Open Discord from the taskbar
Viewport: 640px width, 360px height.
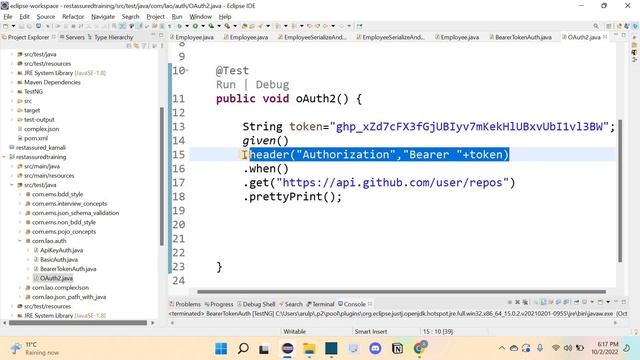375,349
